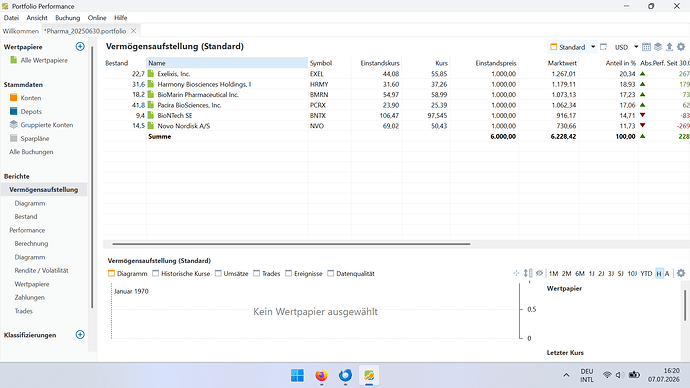Open Alle Buchungen in sidebar
The height and width of the screenshot is (388, 690).
[31, 152]
